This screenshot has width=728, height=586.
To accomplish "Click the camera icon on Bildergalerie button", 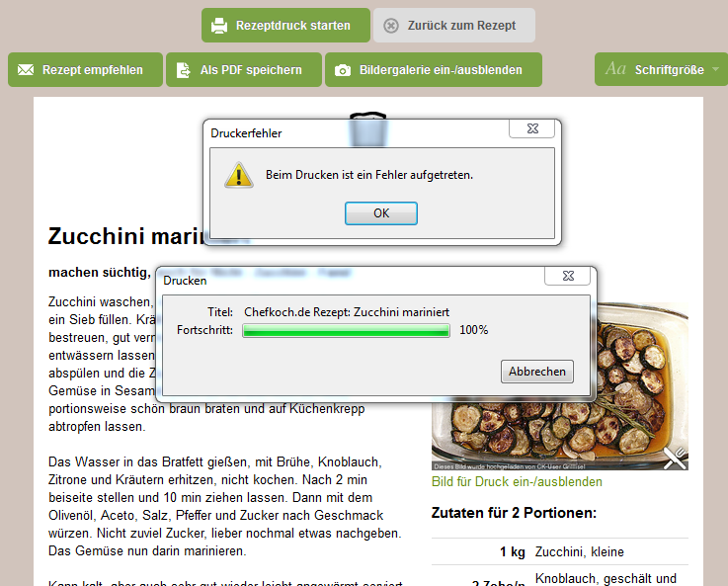I will tap(343, 70).
